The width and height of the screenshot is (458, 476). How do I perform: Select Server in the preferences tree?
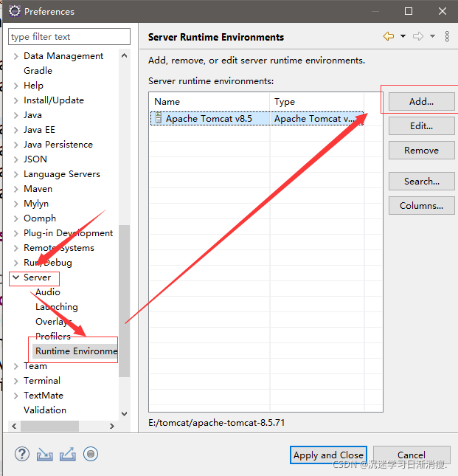[37, 277]
